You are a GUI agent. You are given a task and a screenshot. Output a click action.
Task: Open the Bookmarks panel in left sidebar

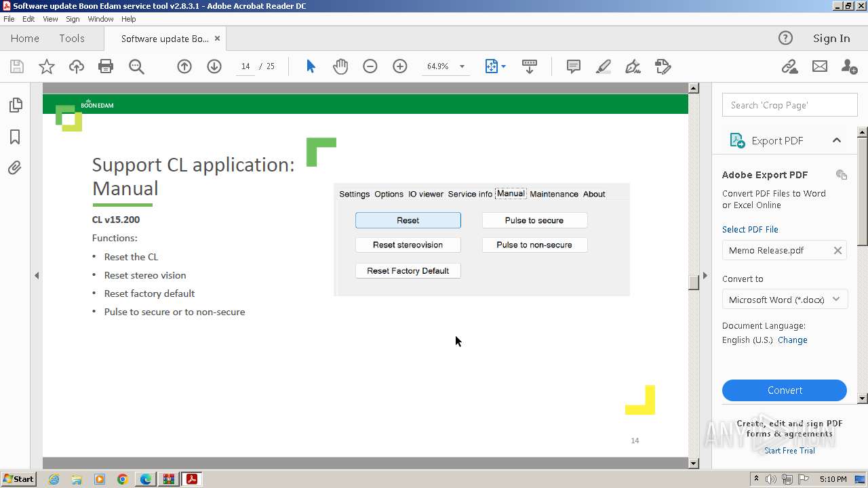15,137
